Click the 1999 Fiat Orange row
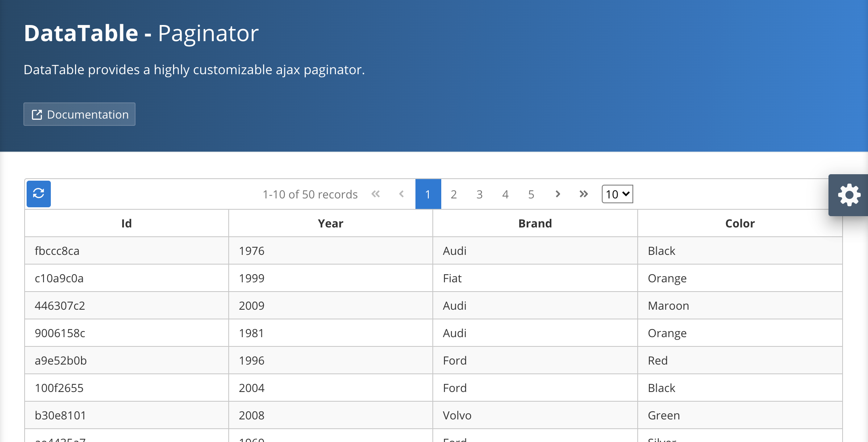Viewport: 868px width, 442px height. (434, 278)
